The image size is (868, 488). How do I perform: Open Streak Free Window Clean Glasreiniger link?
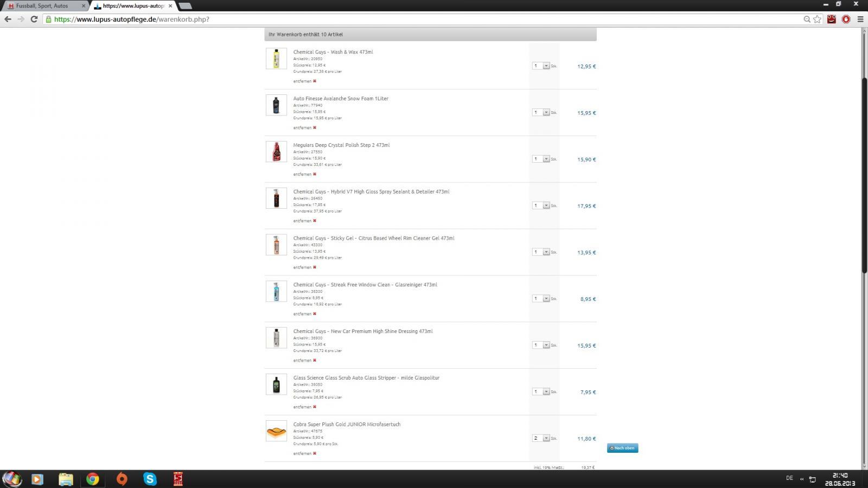tap(365, 285)
